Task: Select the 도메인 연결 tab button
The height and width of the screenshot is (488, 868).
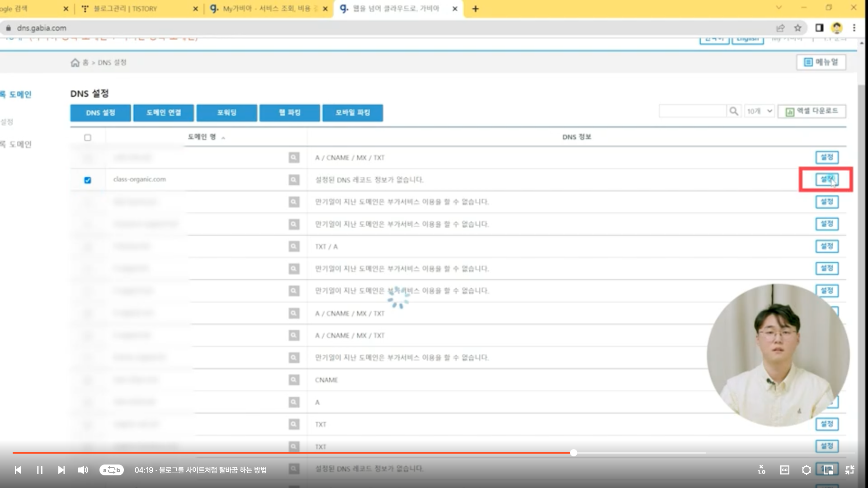Action: pos(164,113)
